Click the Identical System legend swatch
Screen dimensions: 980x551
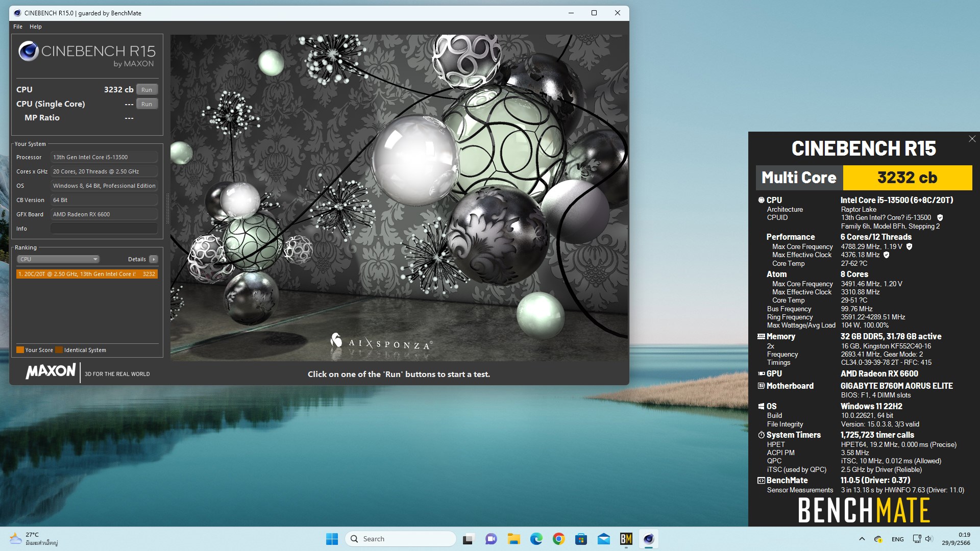point(59,350)
